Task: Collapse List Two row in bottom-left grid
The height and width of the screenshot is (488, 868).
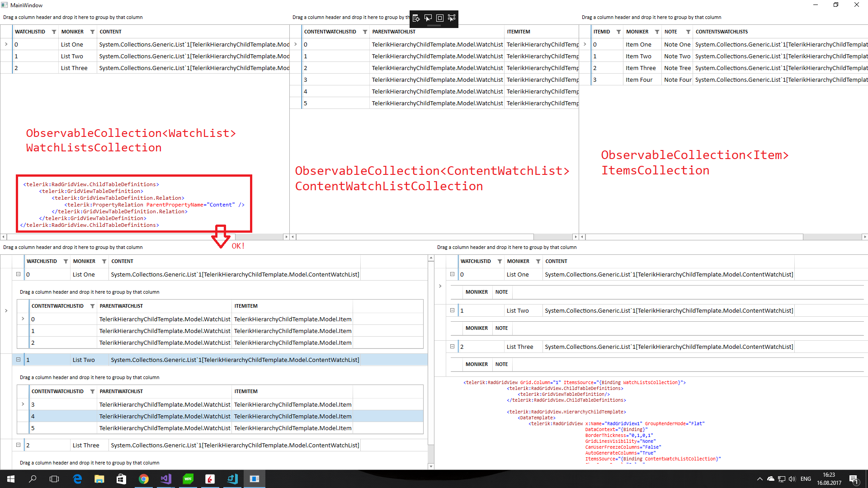Action: 19,360
